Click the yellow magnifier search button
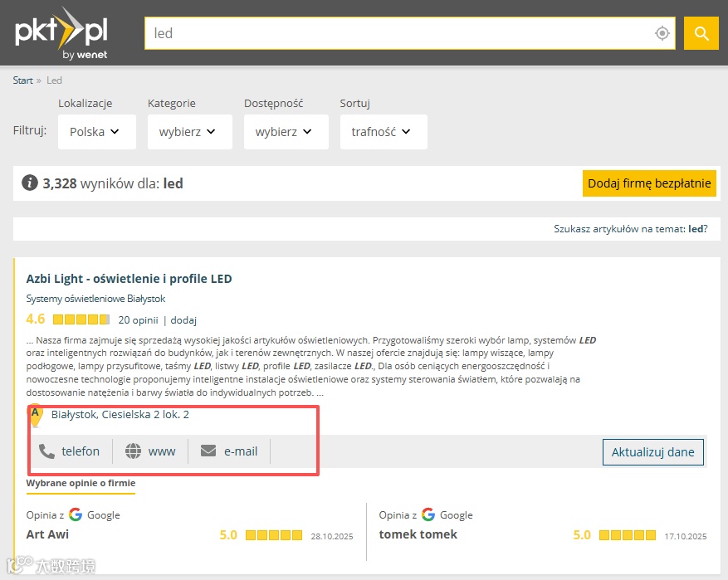Screen dimensions: 728x580 tap(701, 33)
